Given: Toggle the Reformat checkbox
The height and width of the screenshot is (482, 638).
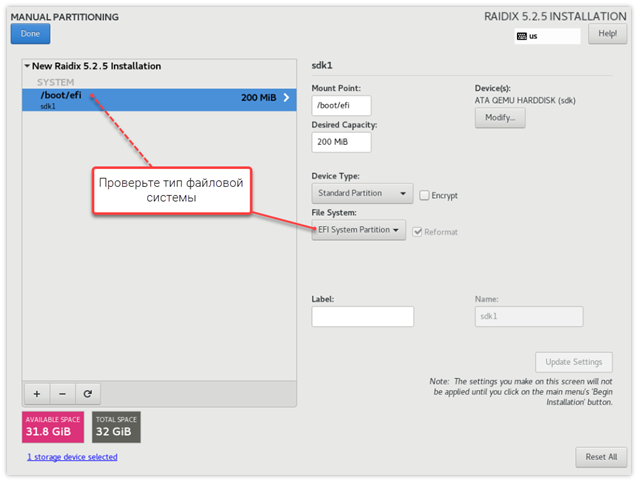Looking at the screenshot, I should (417, 232).
